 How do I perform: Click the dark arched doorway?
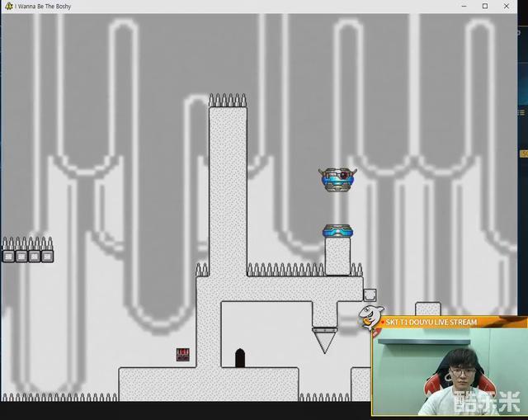(240, 357)
